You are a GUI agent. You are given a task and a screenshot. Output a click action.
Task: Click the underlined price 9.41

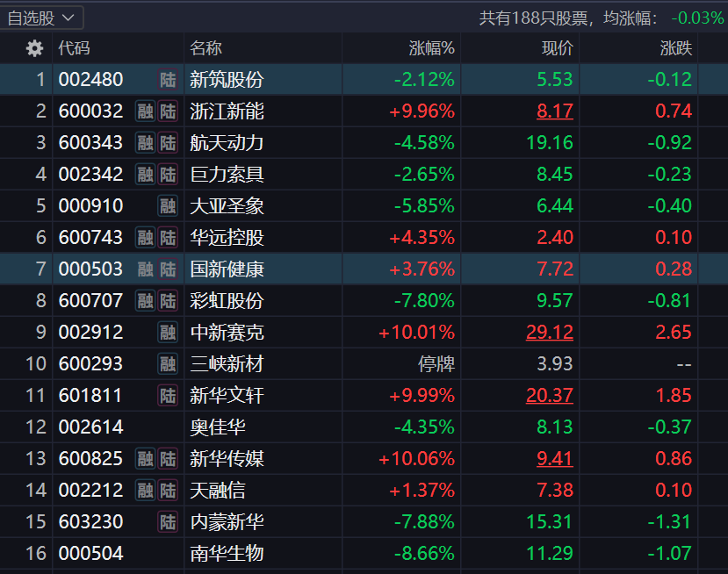pos(555,459)
